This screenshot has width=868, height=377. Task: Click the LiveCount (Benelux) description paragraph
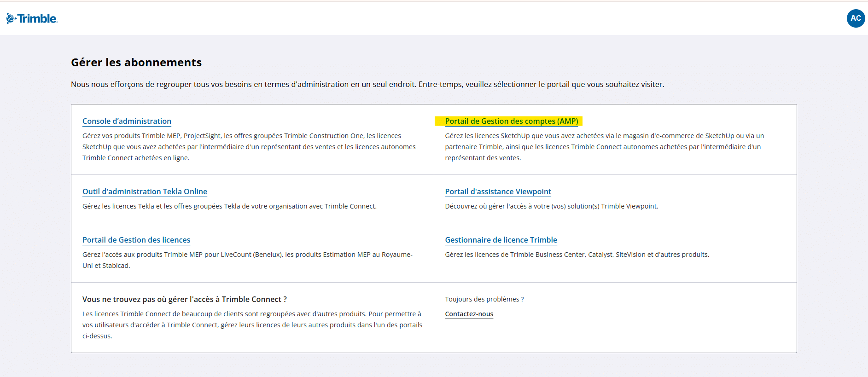click(x=248, y=260)
